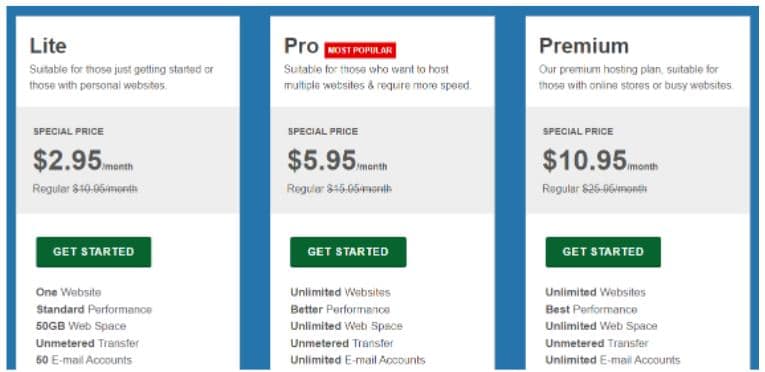The width and height of the screenshot is (765, 372).
Task: Click Get Started under the Lite plan
Action: coord(94,252)
